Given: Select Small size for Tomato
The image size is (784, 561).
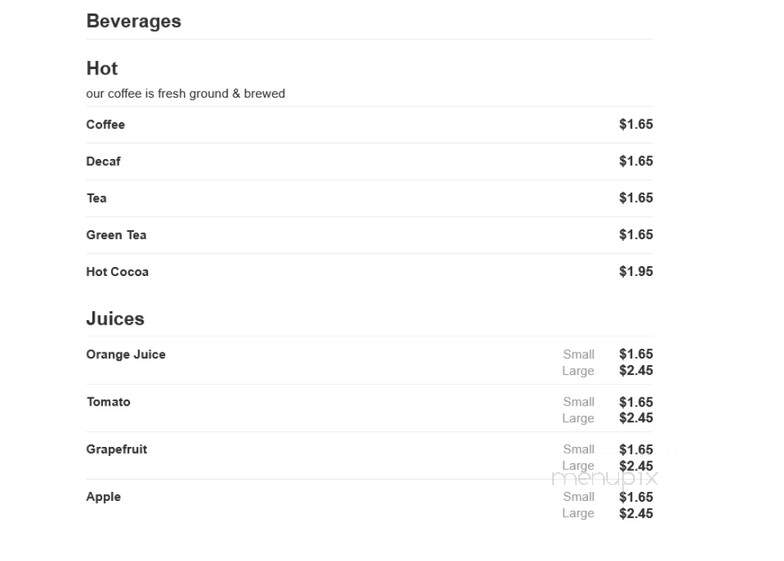Looking at the screenshot, I should click(578, 402).
